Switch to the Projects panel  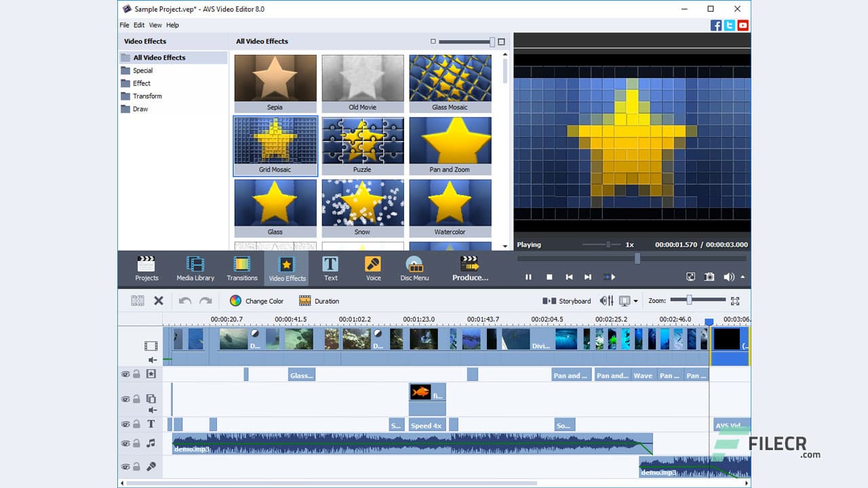click(146, 268)
